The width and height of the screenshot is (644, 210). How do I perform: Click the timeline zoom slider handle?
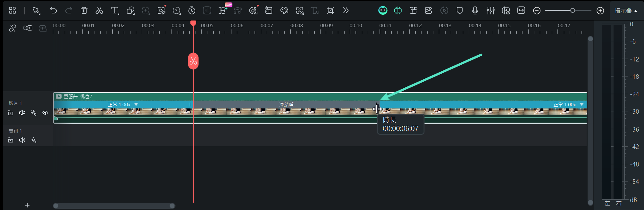tap(573, 11)
